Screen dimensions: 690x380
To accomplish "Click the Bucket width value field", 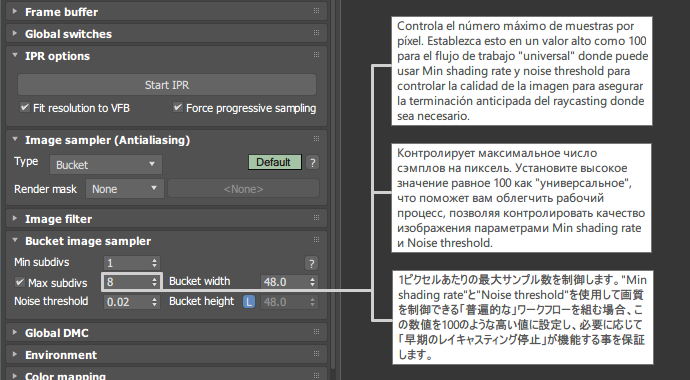I will tap(284, 281).
